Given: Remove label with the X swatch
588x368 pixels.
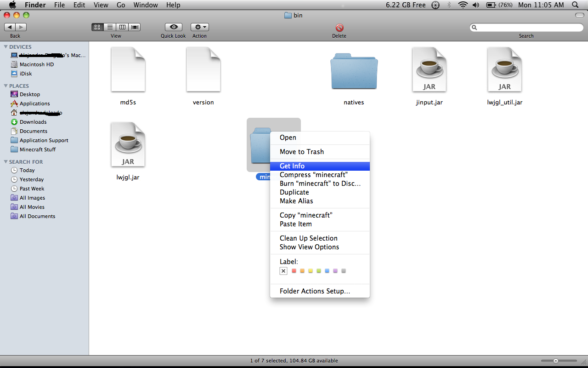Looking at the screenshot, I should (283, 271).
